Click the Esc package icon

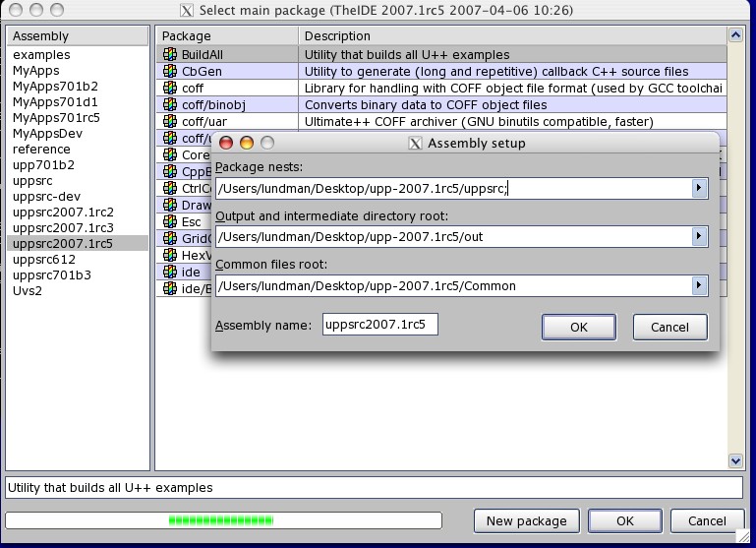(x=170, y=222)
